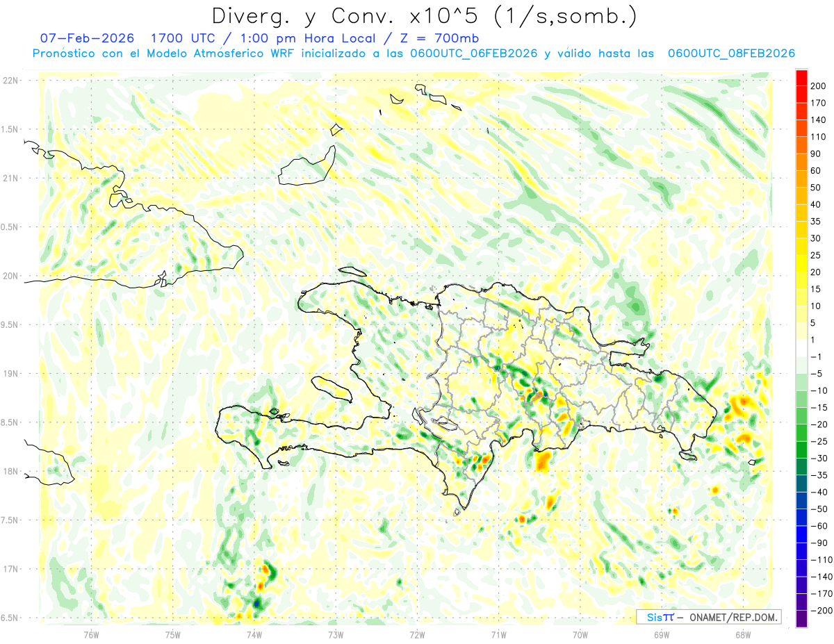This screenshot has width=834, height=644.
Task: Click the positive "170" colorbar label
Action: 819,103
